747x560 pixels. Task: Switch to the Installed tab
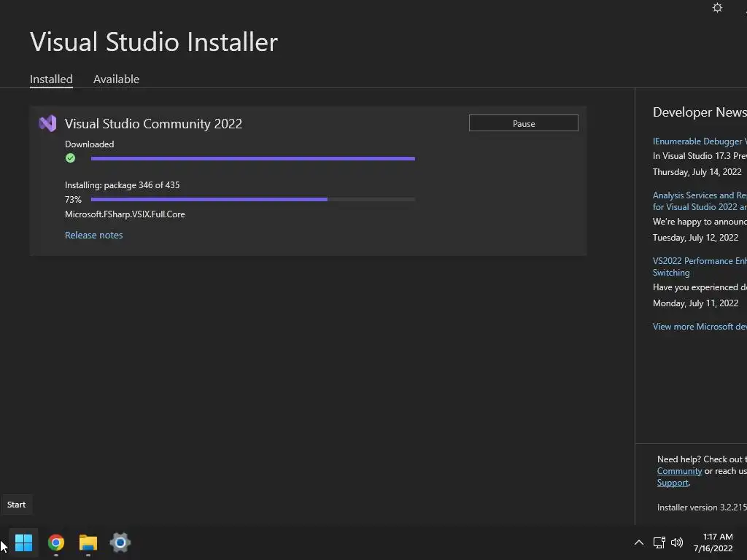point(51,79)
